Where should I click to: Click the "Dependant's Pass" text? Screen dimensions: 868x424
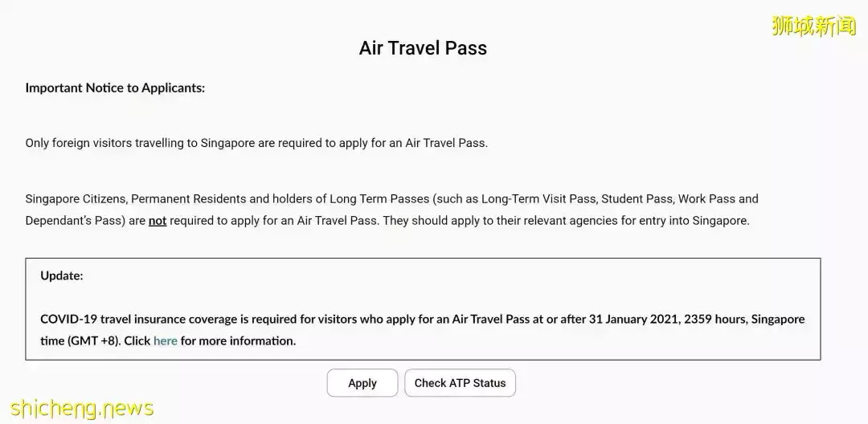click(74, 221)
